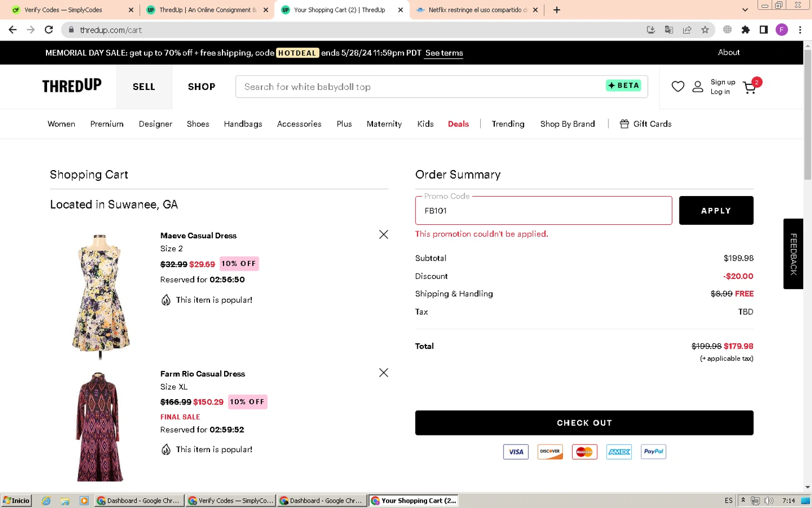Open Chrome three-dot menu
This screenshot has width=812, height=508.
pos(800,30)
